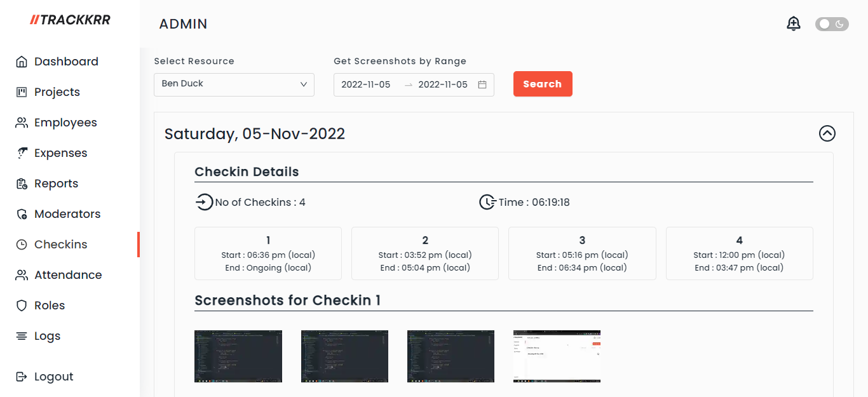Click the Projects sidebar icon
This screenshot has height=397, width=868.
tap(22, 92)
